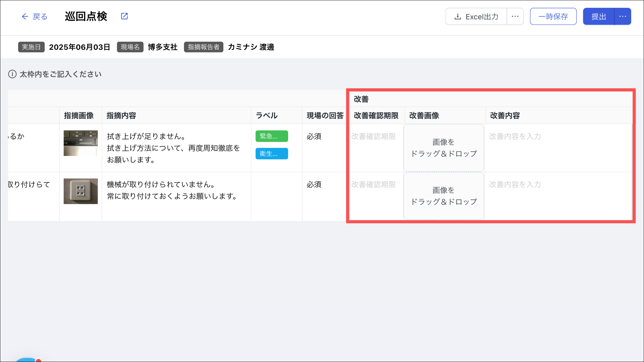Click the 戻る back link
The width and height of the screenshot is (644, 362).
coord(40,17)
